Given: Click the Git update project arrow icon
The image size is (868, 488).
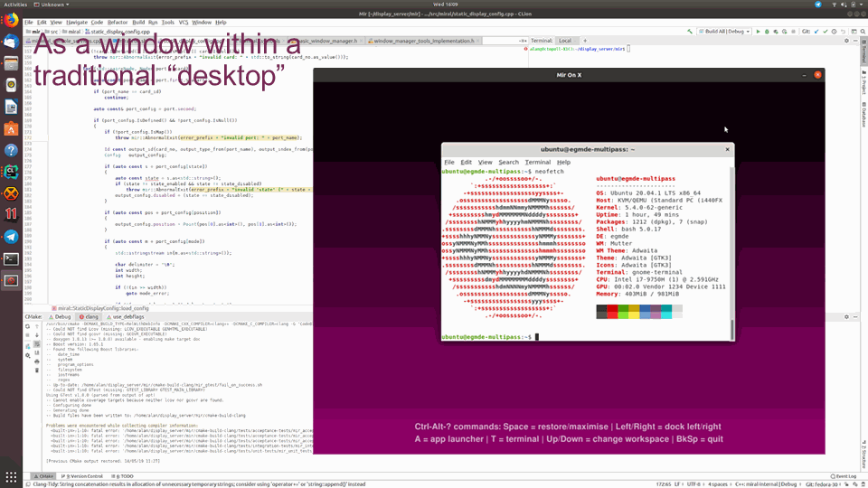Looking at the screenshot, I should (x=815, y=31).
